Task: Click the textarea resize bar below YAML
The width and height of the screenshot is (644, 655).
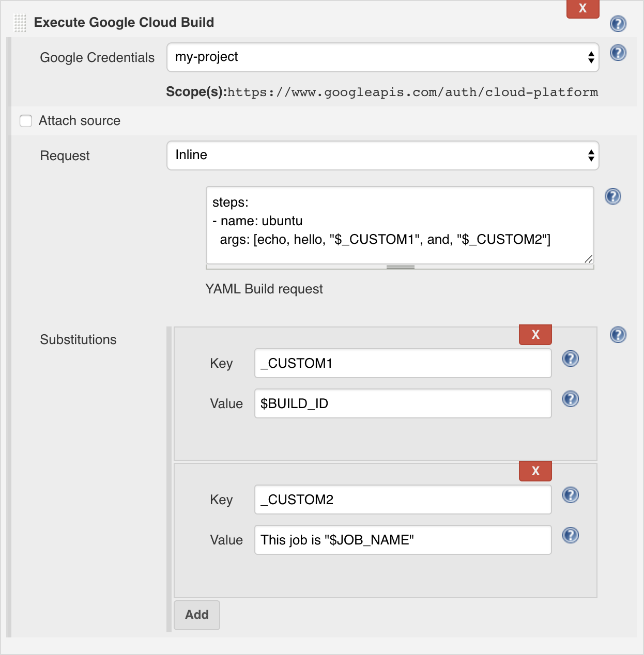Action: click(400, 267)
